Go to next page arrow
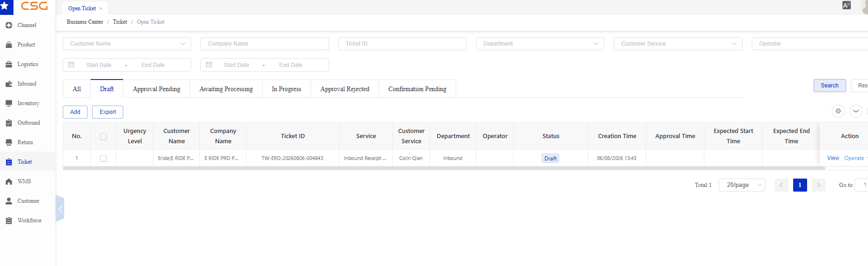Screen dimensions: 868x266 819,185
